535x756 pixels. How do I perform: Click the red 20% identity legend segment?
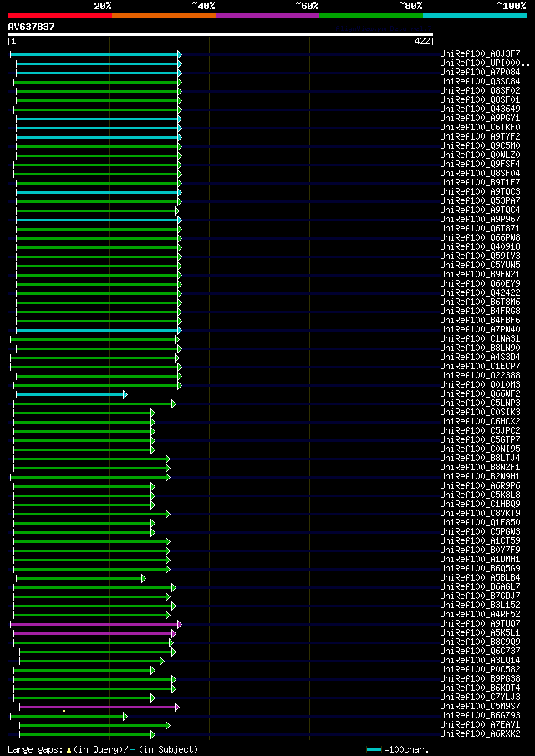pos(60,15)
